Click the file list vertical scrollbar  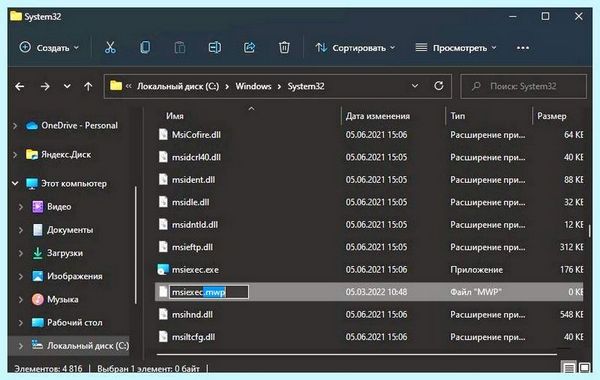589,230
